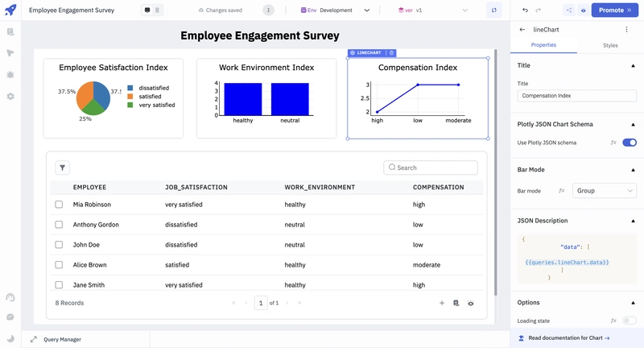
Task: Click the preview eye icon in top bar
Action: pos(584,10)
